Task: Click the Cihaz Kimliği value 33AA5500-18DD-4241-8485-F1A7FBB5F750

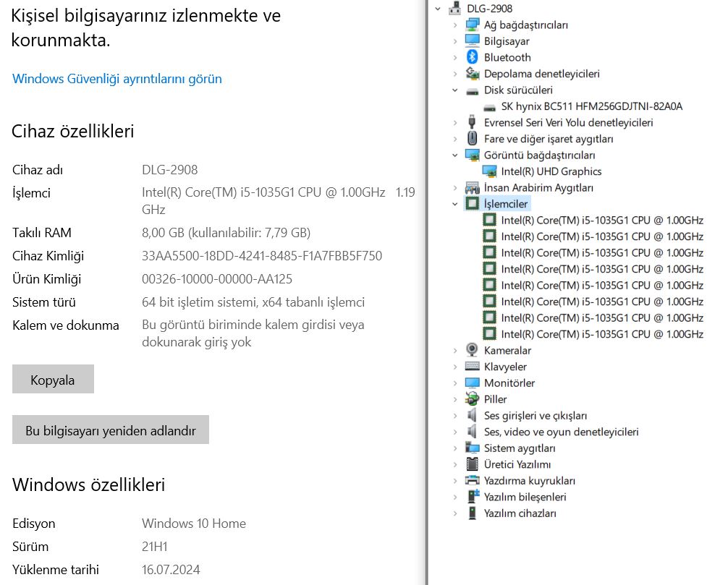Action: (x=262, y=255)
